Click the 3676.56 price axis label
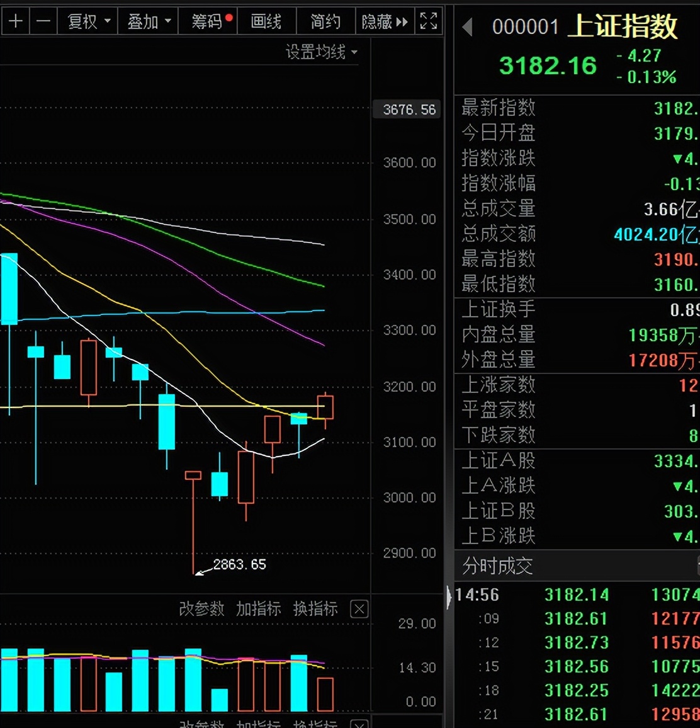The width and height of the screenshot is (700, 728). 407,110
